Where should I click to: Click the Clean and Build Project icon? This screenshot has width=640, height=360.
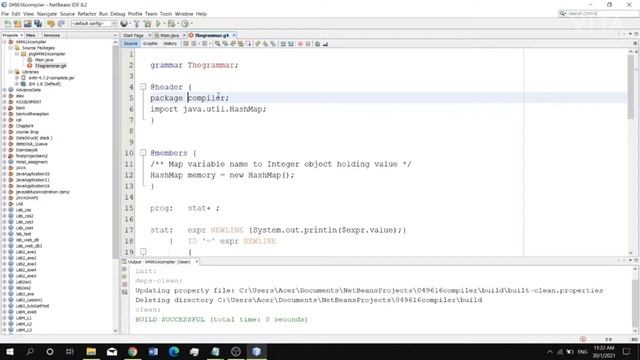coord(147,24)
